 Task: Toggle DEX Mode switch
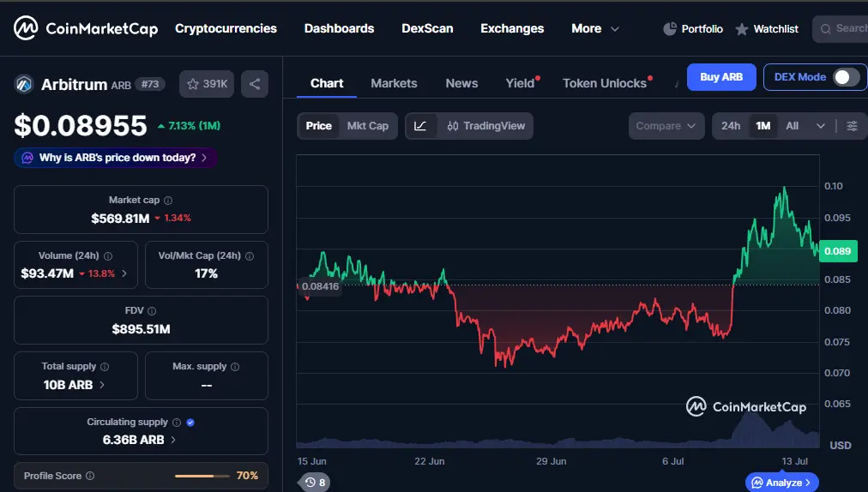[847, 77]
